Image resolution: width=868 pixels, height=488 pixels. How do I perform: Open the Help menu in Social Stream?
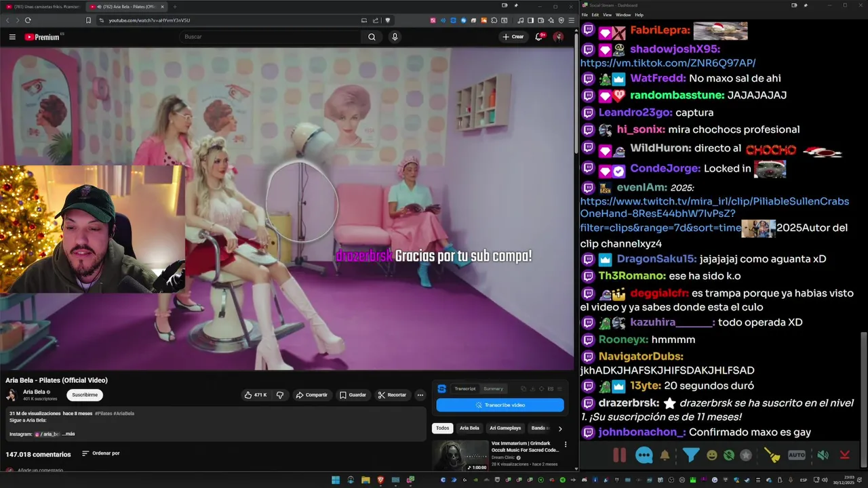(x=639, y=14)
